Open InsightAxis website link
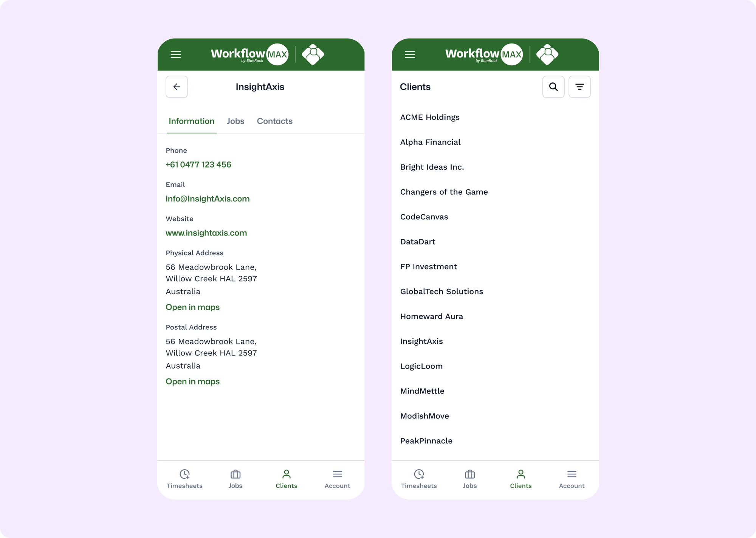 click(x=206, y=232)
